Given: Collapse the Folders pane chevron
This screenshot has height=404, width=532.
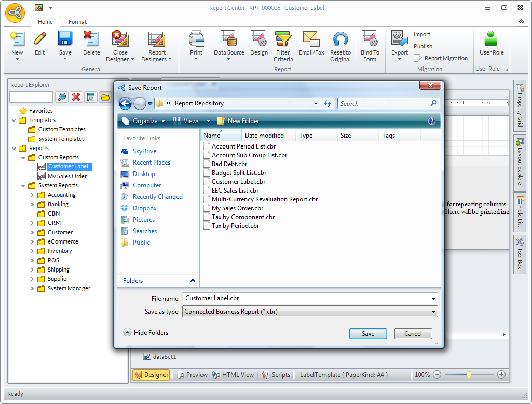Looking at the screenshot, I should point(193,281).
